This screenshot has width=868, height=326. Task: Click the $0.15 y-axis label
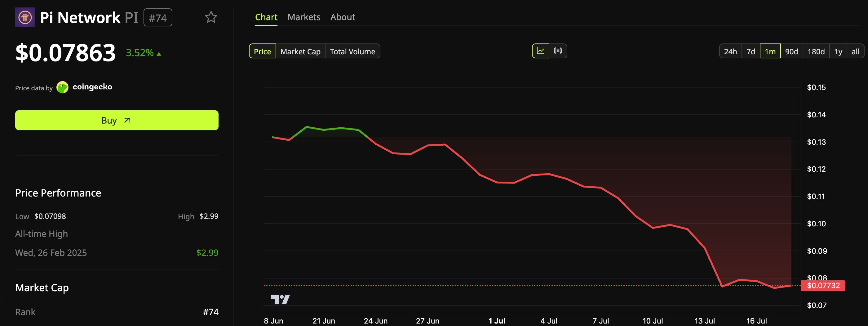[x=817, y=88]
